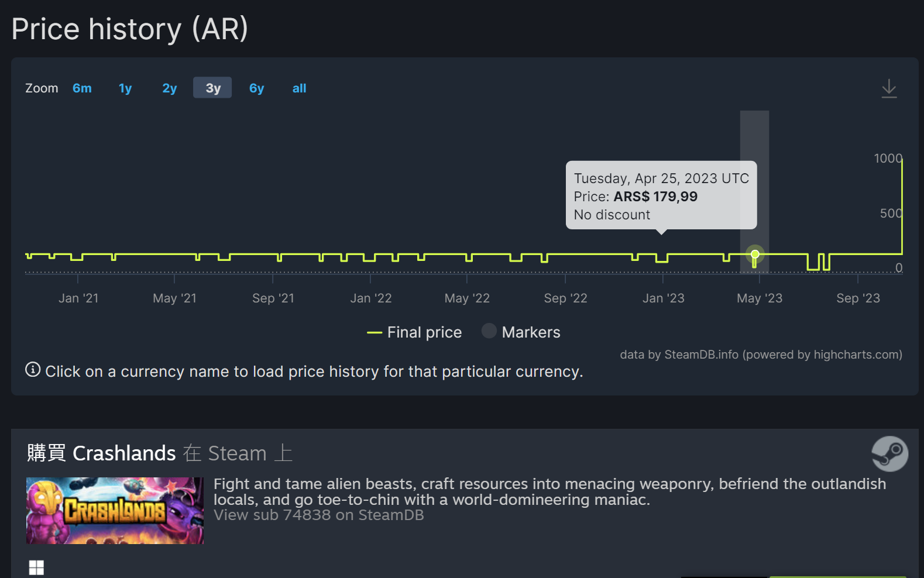Click the price spike at chart end
924x578 pixels.
click(x=902, y=205)
